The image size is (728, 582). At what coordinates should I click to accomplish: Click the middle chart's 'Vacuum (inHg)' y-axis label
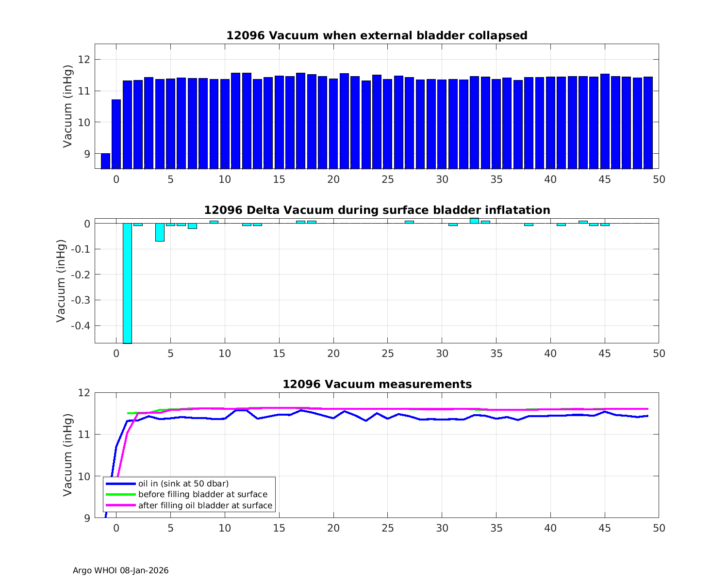(61, 281)
